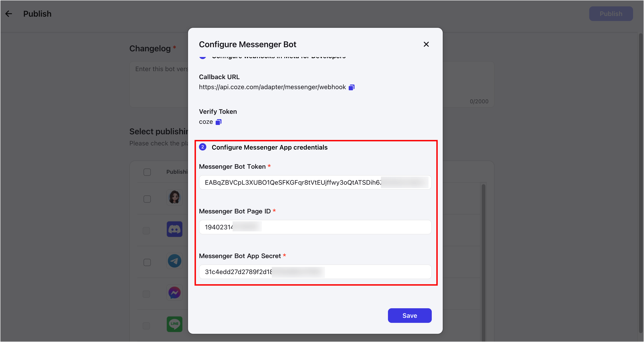Check the box beside the avatar platform
Image resolution: width=644 pixels, height=342 pixels.
(x=147, y=199)
